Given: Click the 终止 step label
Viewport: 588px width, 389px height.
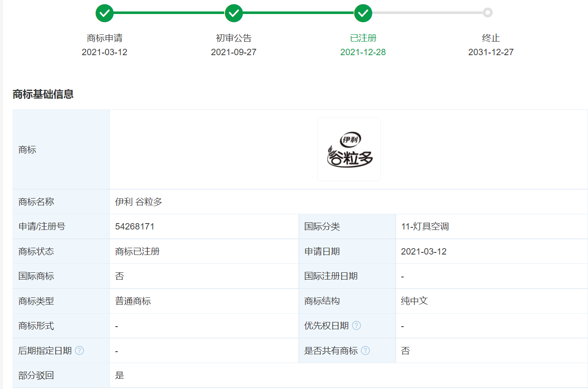Looking at the screenshot, I should pos(491,38).
